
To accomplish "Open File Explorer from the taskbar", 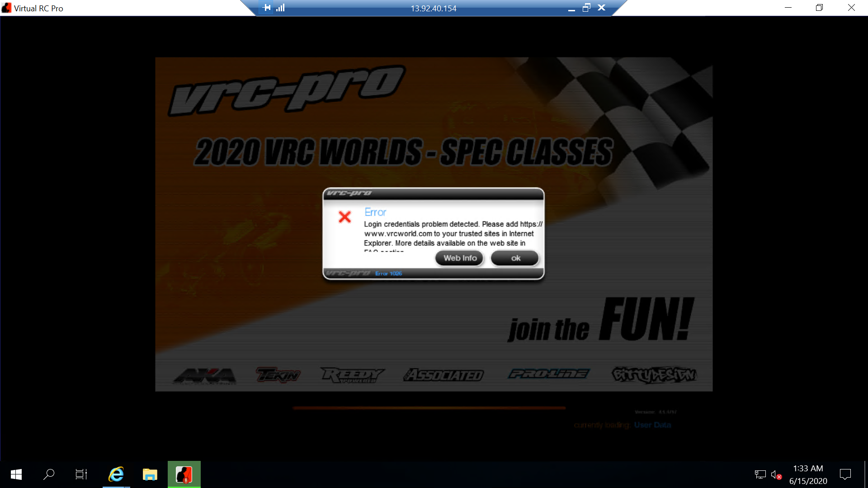I will point(150,474).
